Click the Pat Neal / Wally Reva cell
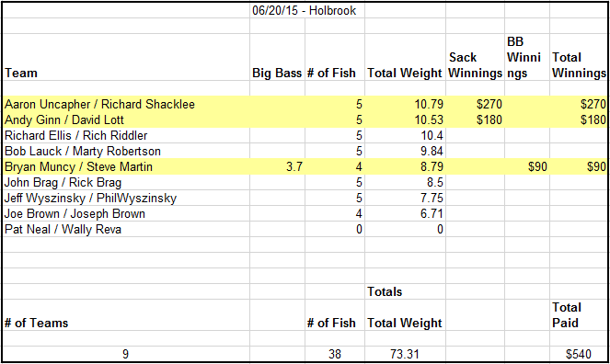The width and height of the screenshot is (610, 364). click(x=126, y=229)
